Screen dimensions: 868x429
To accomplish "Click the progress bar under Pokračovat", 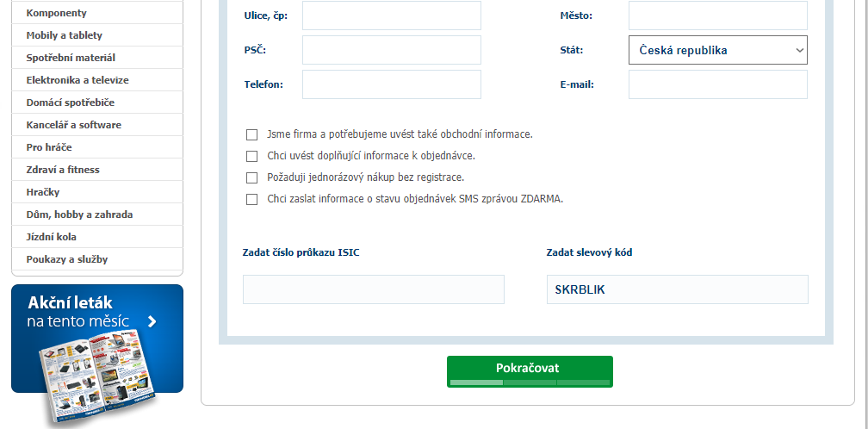I will [530, 382].
